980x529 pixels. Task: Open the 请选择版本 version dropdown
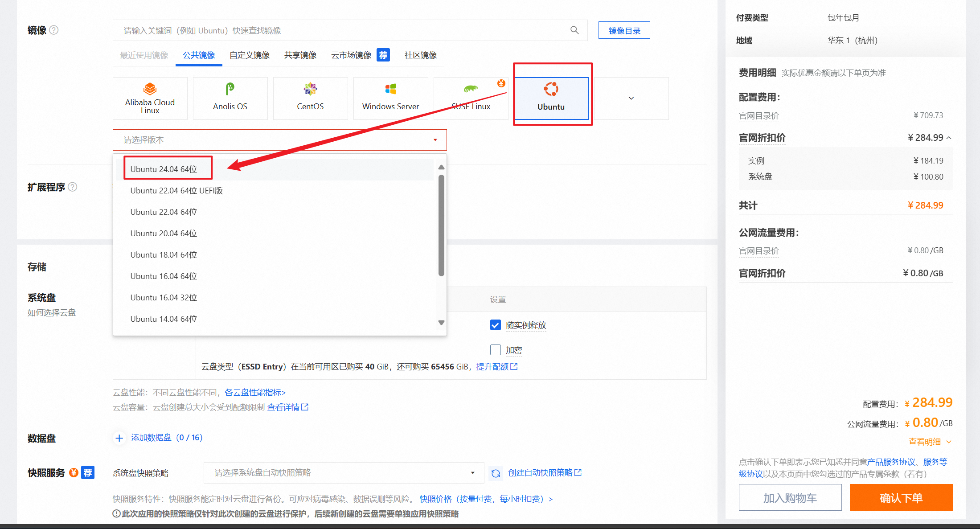[x=280, y=140]
